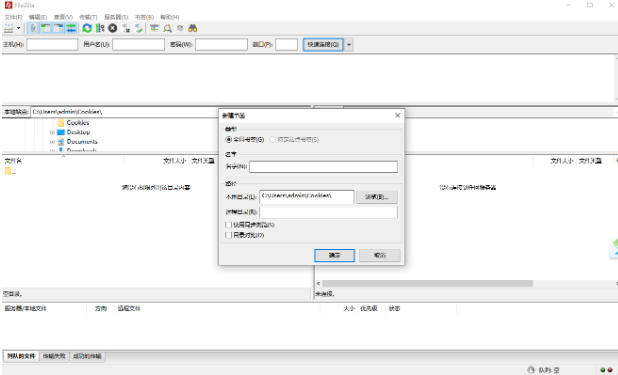
Task: Toggle the transfer queue display icon
Action: point(71,28)
